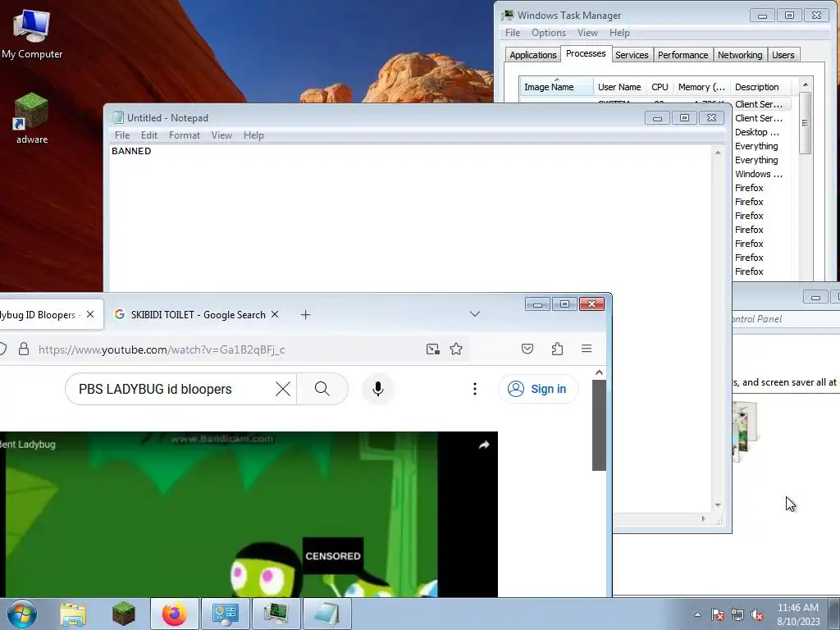This screenshot has width=840, height=630.
Task: Switch to Notepad taskbar button
Action: (x=327, y=614)
